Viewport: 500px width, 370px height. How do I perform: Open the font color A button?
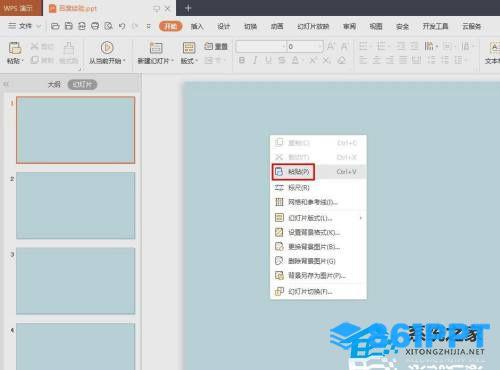pos(296,60)
